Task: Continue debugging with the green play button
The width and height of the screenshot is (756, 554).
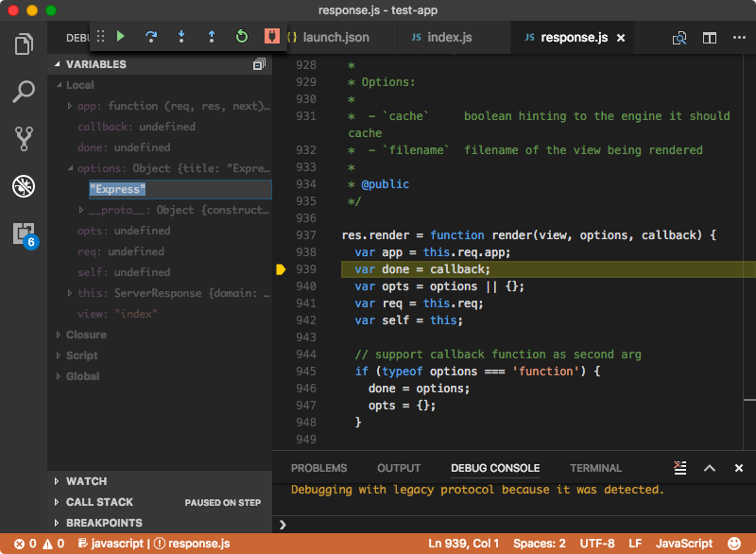Action: click(121, 36)
